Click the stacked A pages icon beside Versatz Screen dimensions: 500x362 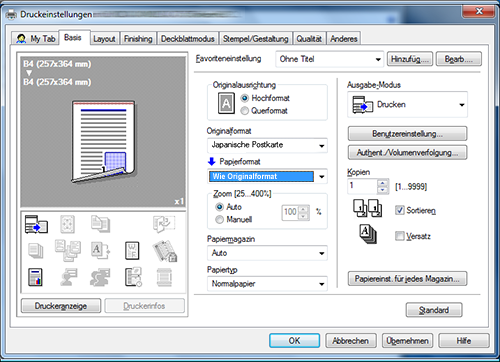coord(368,234)
